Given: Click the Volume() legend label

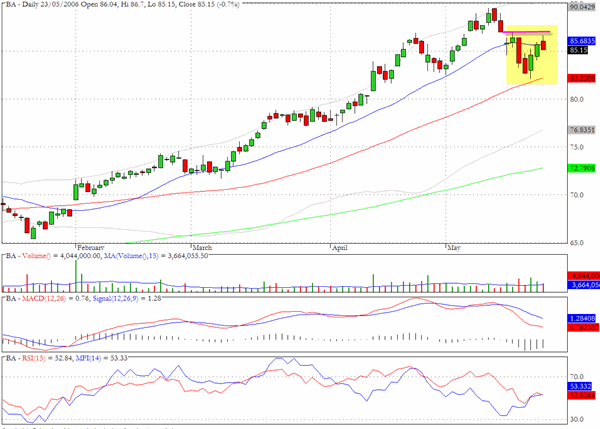Looking at the screenshot, I should 36,256.
